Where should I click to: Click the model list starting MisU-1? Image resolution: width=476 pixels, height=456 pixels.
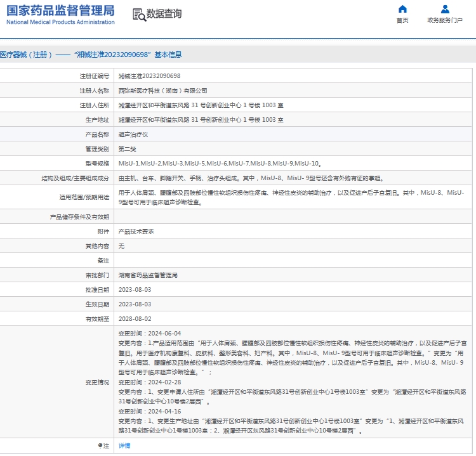[x=220, y=164]
